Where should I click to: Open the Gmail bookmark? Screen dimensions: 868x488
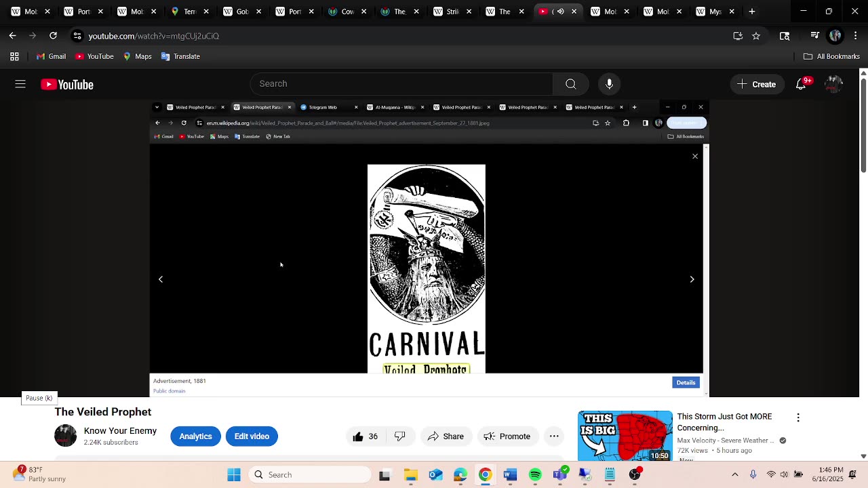(51, 56)
